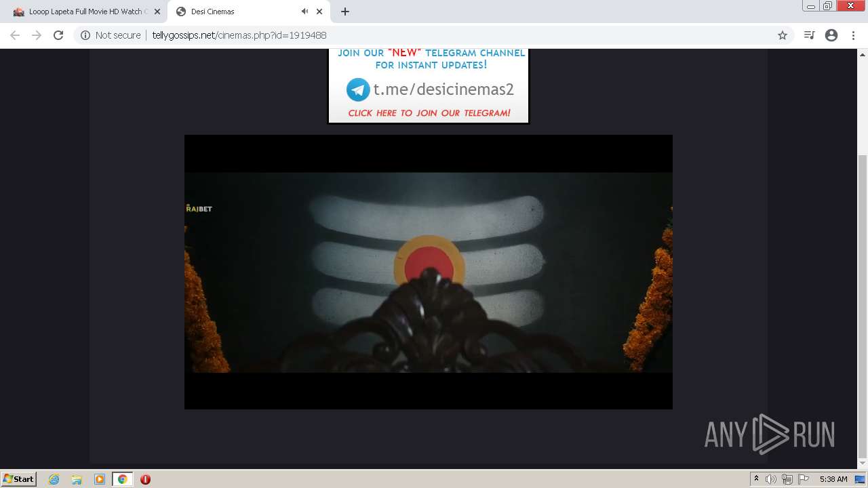Image resolution: width=868 pixels, height=488 pixels.
Task: Switch to the Chrome taskbar button
Action: click(x=123, y=479)
